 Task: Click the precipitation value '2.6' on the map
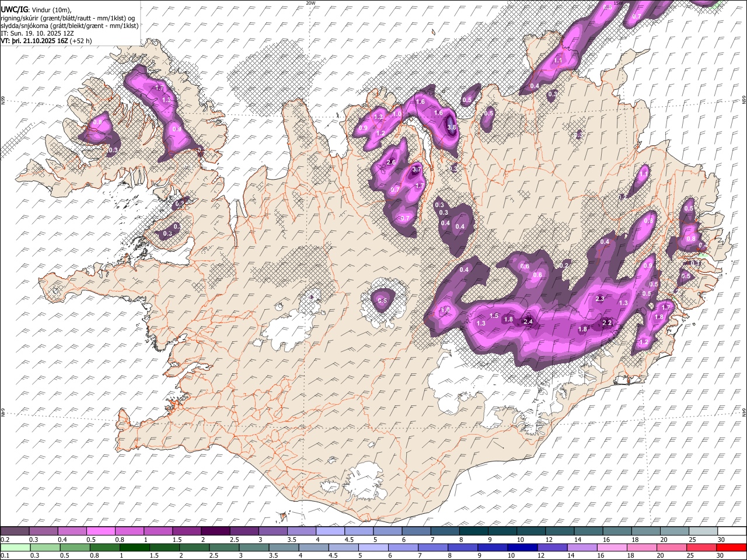(391, 162)
